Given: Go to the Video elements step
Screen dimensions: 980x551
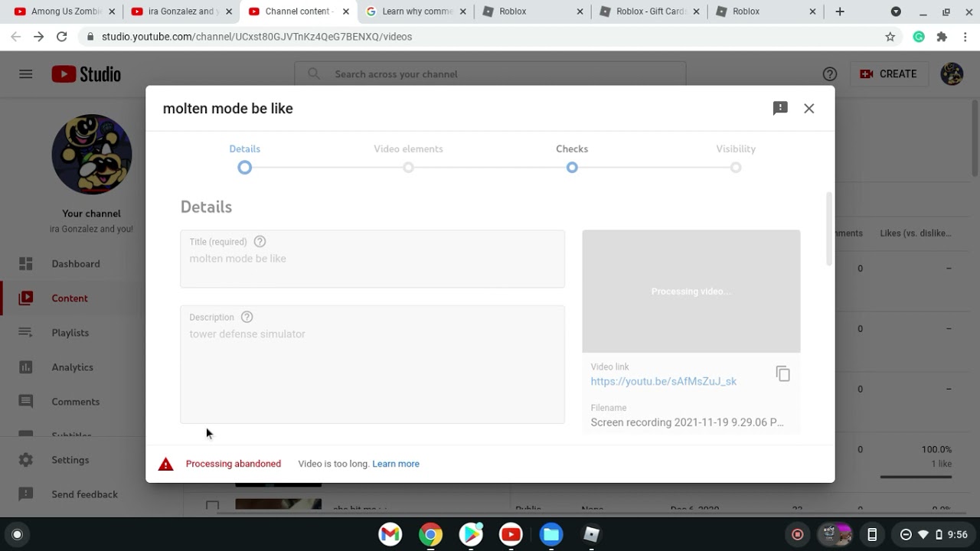Looking at the screenshot, I should point(408,158).
